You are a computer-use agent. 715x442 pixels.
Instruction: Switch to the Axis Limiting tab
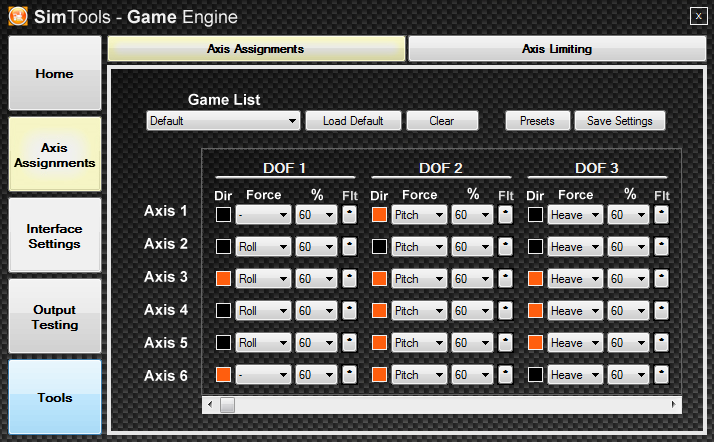(x=556, y=48)
